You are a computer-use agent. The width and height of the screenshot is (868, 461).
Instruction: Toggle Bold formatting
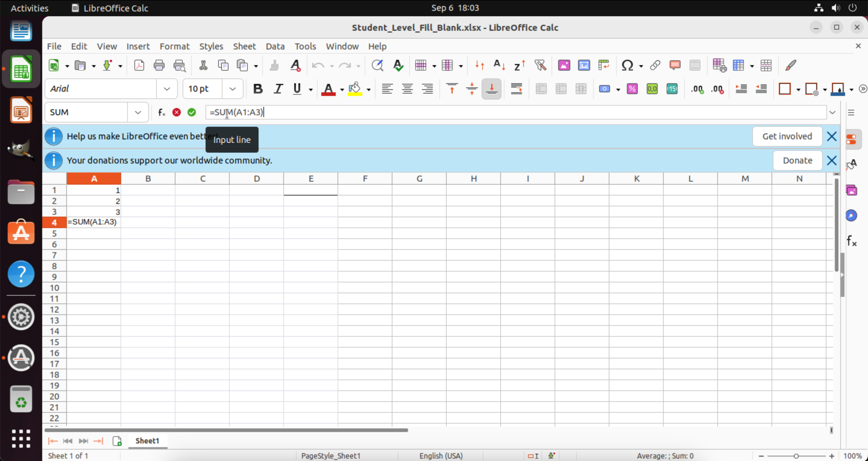[x=258, y=89]
